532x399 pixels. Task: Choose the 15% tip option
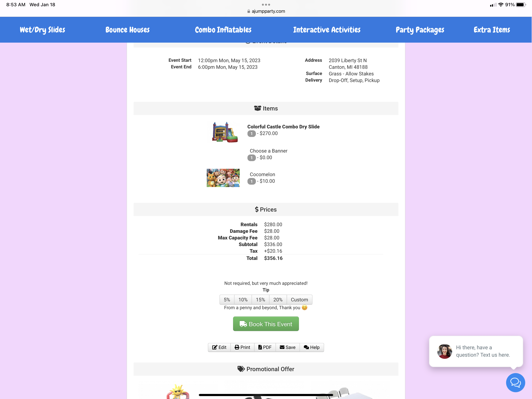pyautogui.click(x=260, y=300)
